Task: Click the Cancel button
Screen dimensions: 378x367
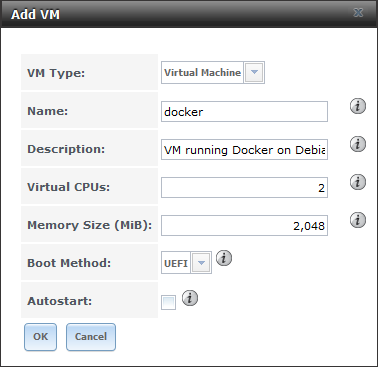Action: click(x=91, y=337)
